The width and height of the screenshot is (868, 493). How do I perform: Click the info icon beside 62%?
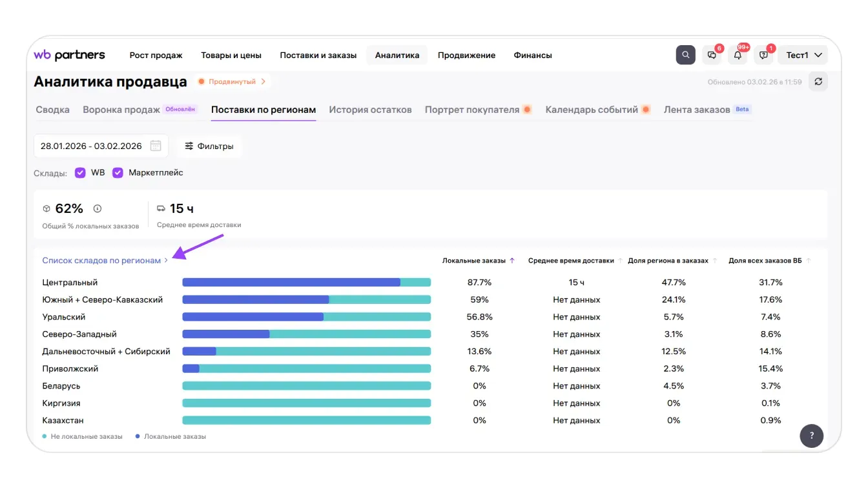pos(98,208)
